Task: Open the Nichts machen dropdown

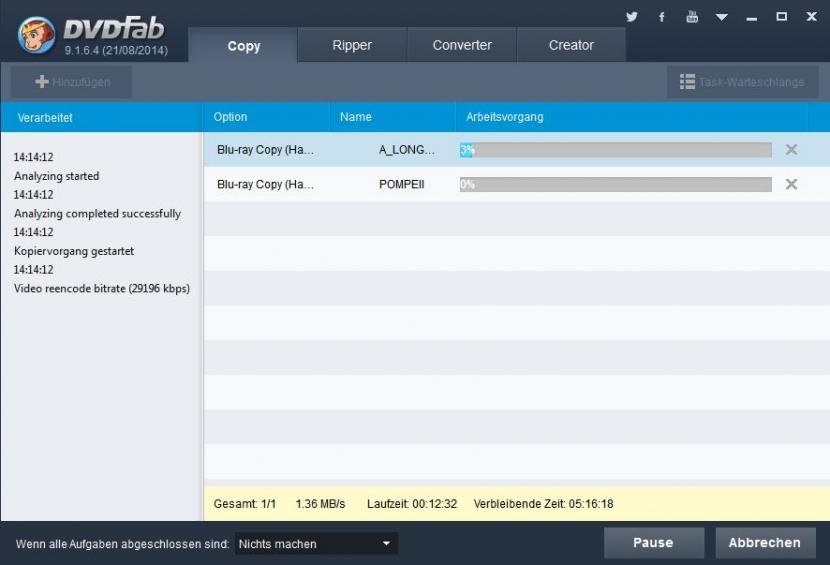Action: (316, 544)
